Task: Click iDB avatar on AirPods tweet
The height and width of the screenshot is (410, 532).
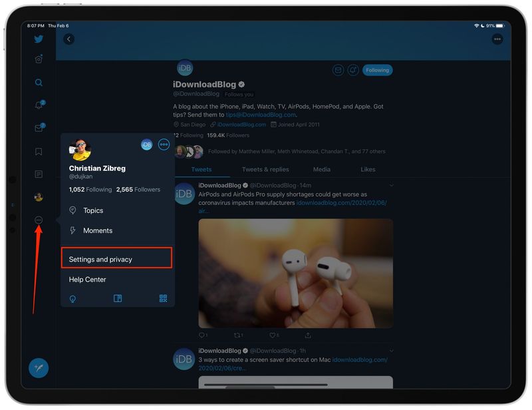Action: (184, 194)
